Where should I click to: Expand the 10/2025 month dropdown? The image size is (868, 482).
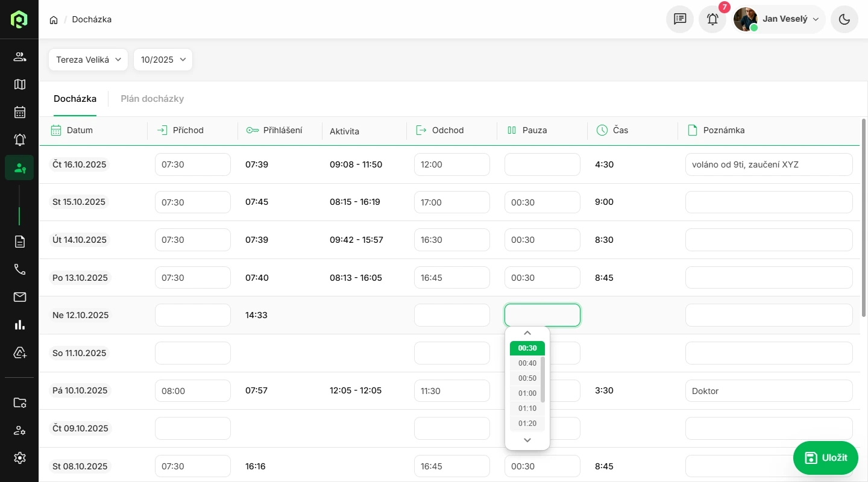(x=163, y=59)
